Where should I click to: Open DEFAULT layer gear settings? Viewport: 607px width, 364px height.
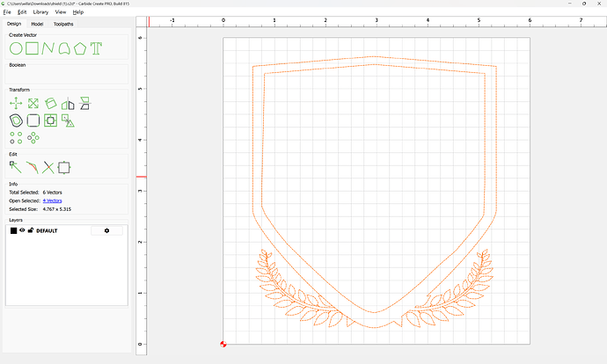pyautogui.click(x=106, y=230)
